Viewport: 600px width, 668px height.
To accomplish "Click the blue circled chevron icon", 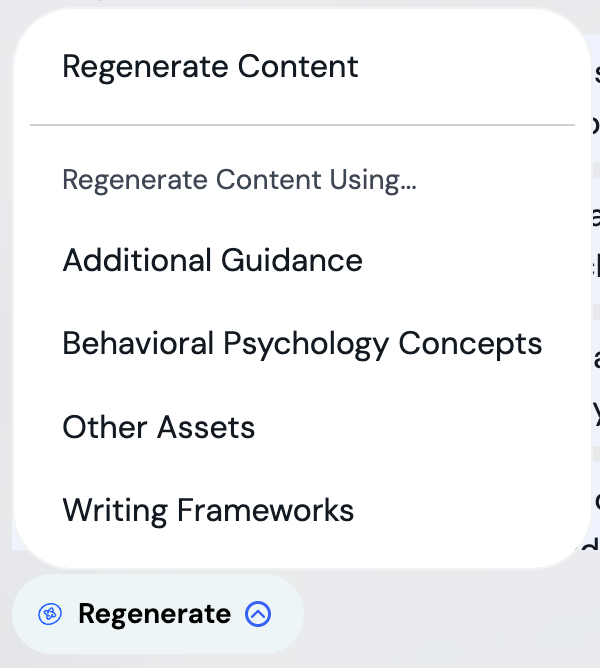I will pyautogui.click(x=258, y=614).
